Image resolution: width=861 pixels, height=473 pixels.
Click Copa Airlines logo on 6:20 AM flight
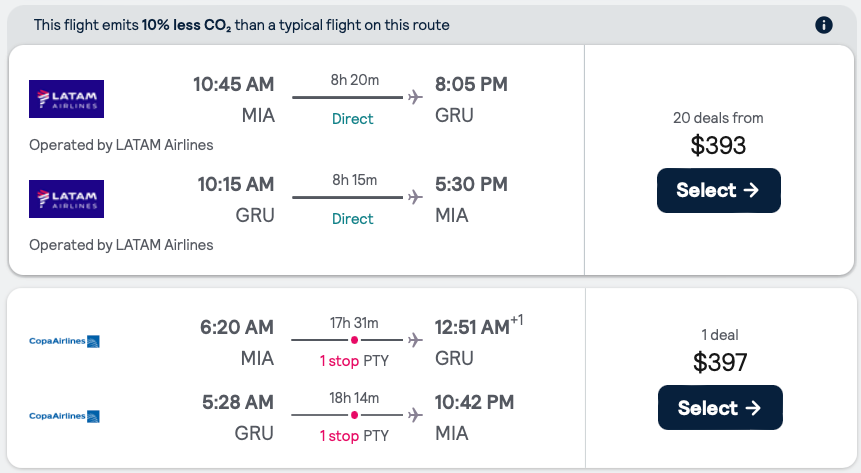[x=65, y=342]
